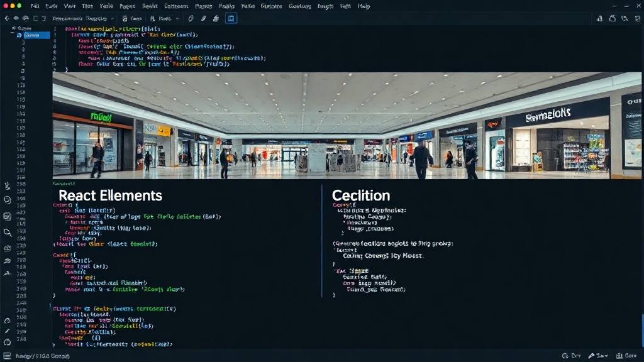Viewport: 644px width, 362px height.
Task: Select the highlighted file in the sidebar tree
Action: pyautogui.click(x=33, y=35)
